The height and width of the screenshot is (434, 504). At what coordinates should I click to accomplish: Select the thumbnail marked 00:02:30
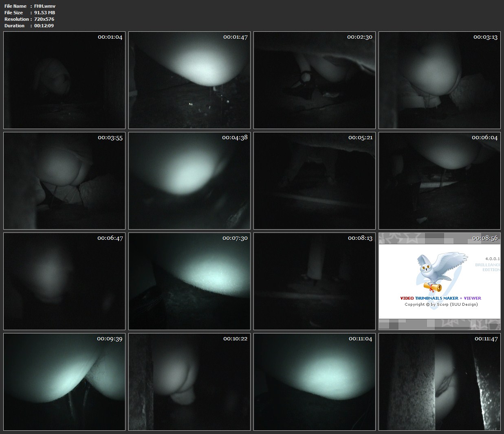coord(314,80)
